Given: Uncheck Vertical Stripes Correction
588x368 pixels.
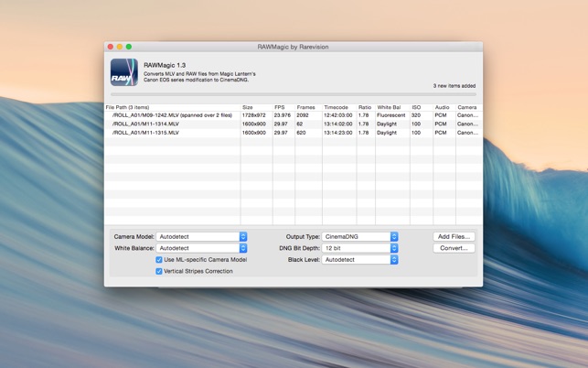Looking at the screenshot, I should [x=159, y=271].
